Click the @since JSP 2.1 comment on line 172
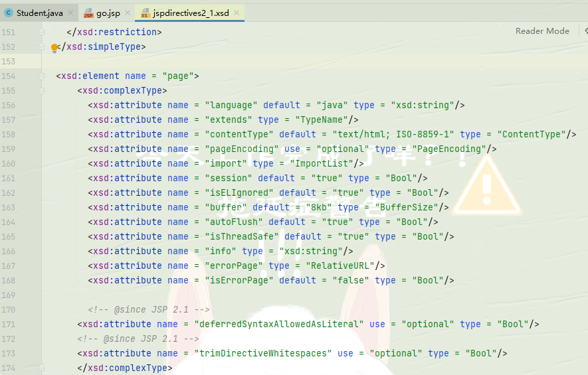 click(x=138, y=339)
